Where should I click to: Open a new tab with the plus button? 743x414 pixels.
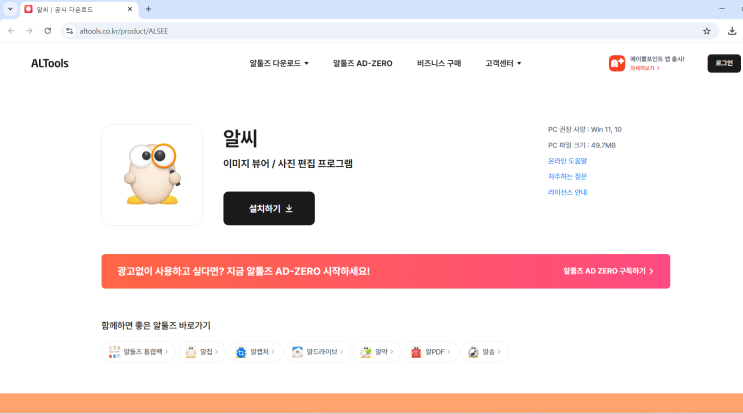point(148,9)
